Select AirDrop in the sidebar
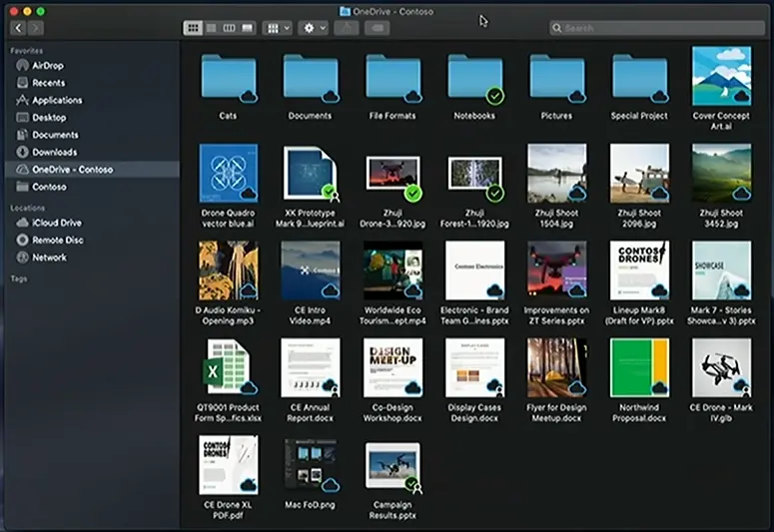This screenshot has width=774, height=532. point(48,65)
